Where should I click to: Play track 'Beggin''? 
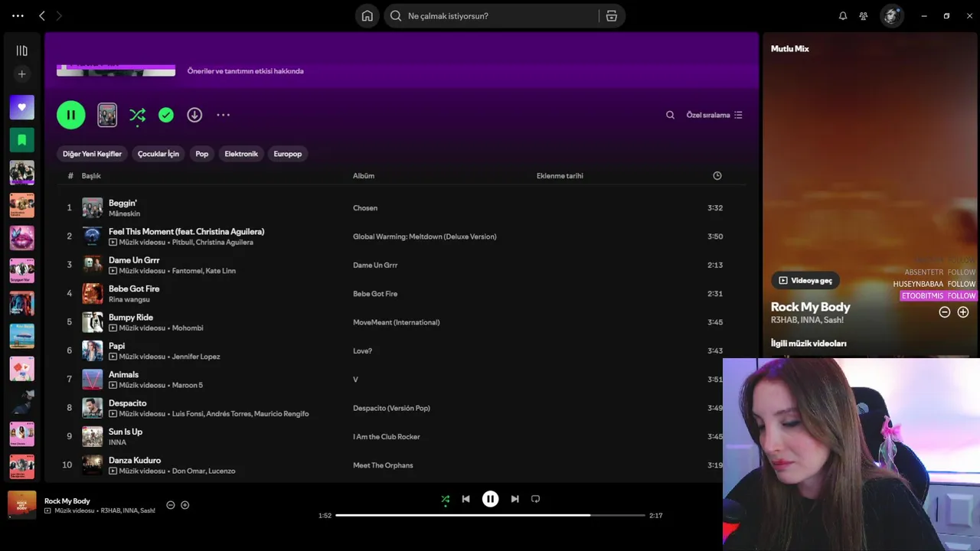tap(122, 203)
